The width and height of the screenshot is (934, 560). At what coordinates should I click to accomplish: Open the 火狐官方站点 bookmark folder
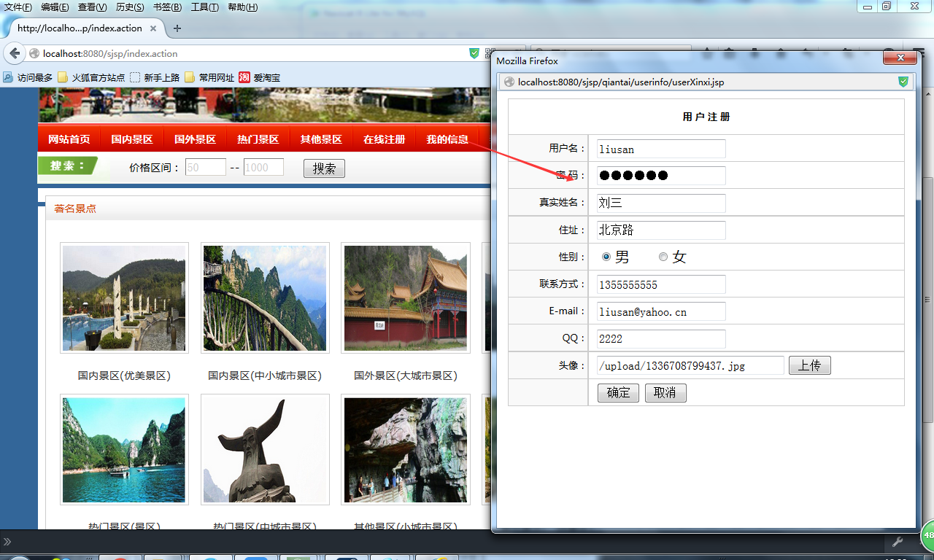[x=90, y=77]
